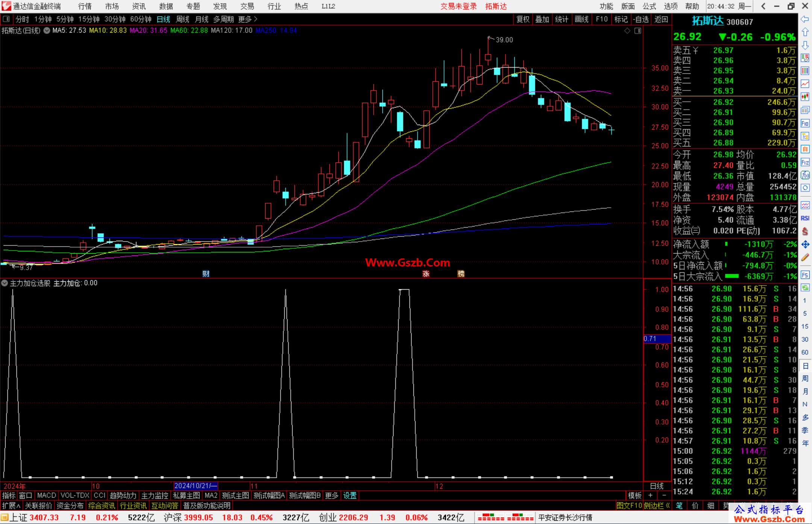Switch to 60分钟 chart tab

point(141,19)
